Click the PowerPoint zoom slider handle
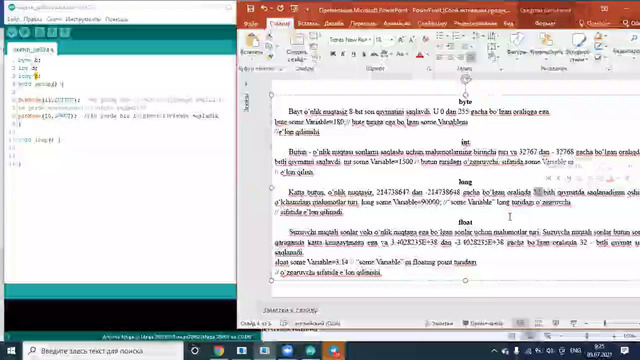This screenshot has height=360, width=640. (x=605, y=323)
